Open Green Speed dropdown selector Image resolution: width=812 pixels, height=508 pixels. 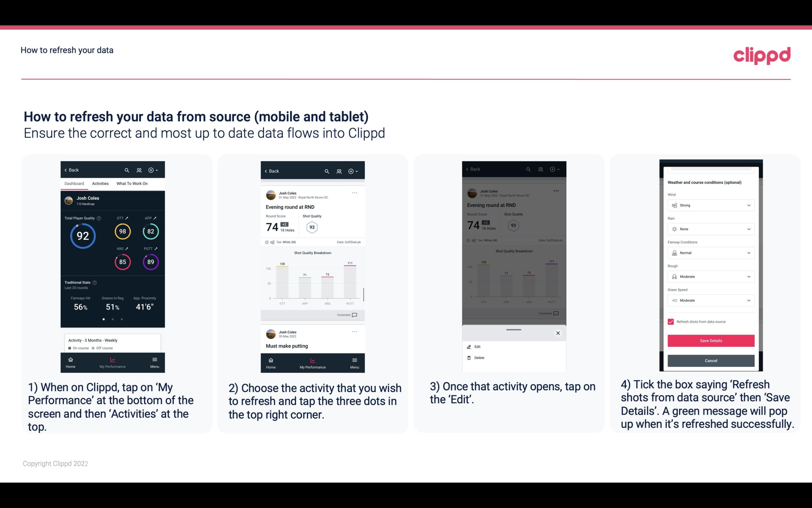(x=710, y=300)
